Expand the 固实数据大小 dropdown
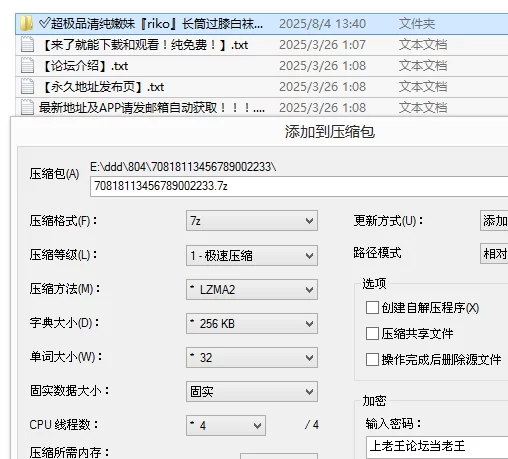This screenshot has height=459, width=508. (252, 391)
